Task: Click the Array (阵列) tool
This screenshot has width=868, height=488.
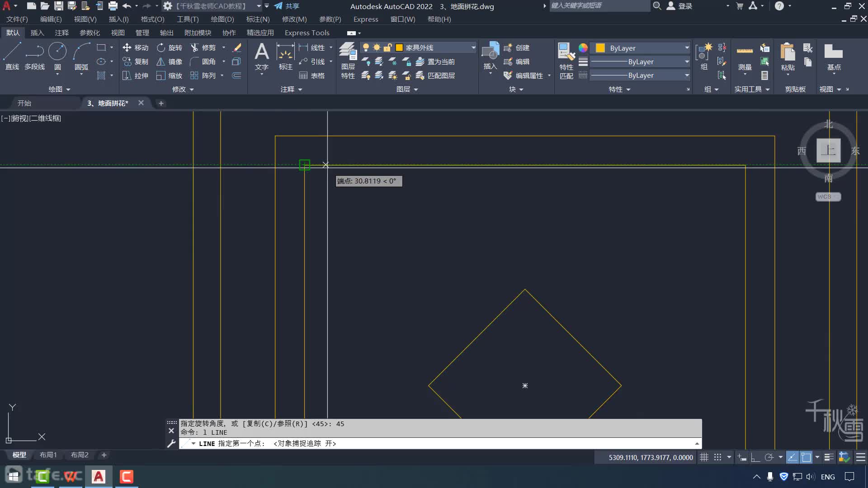Action: [x=203, y=75]
